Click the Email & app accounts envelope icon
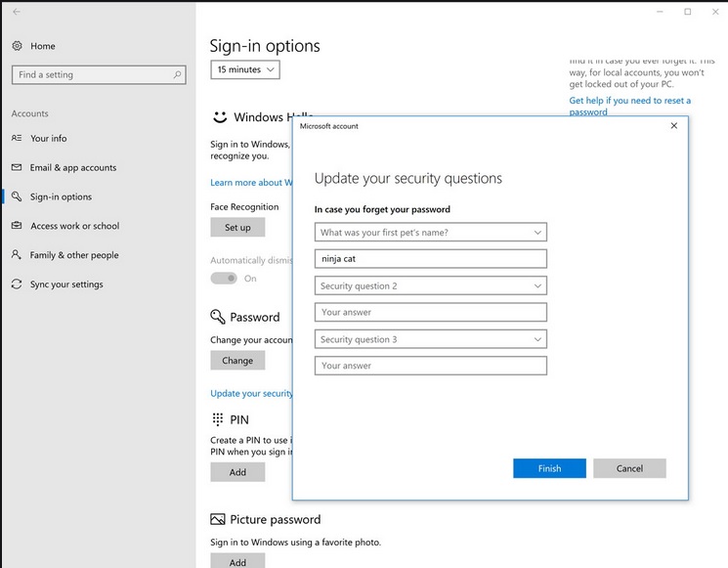This screenshot has width=728, height=568. (17, 167)
